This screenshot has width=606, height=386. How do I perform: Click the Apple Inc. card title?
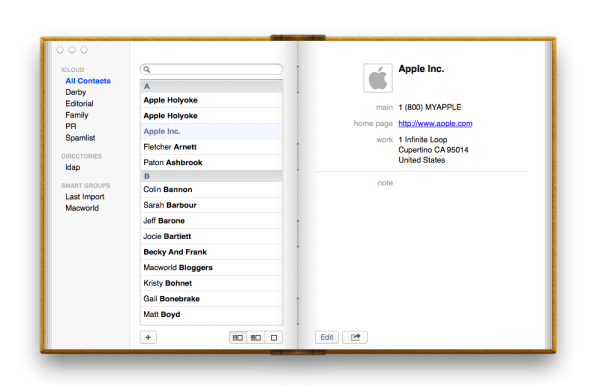[421, 69]
